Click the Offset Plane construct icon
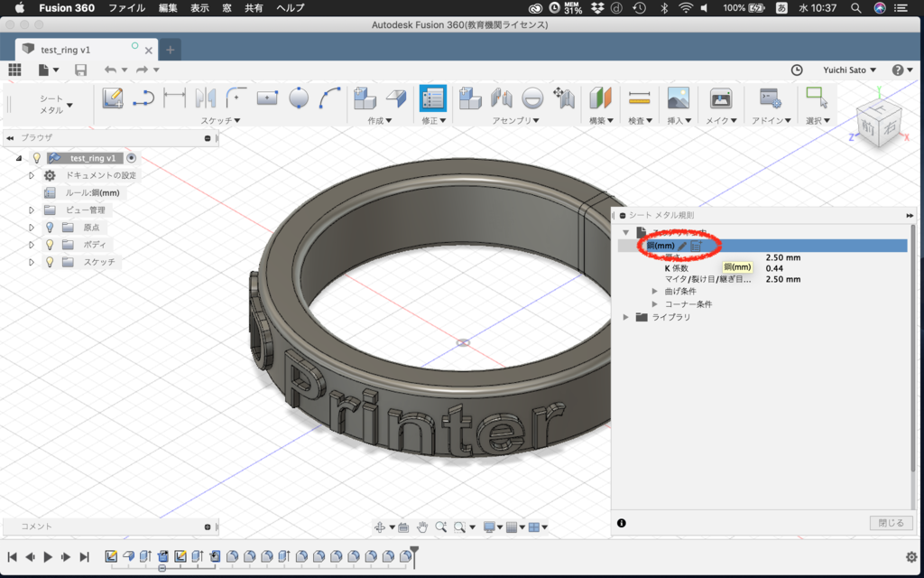 point(600,98)
